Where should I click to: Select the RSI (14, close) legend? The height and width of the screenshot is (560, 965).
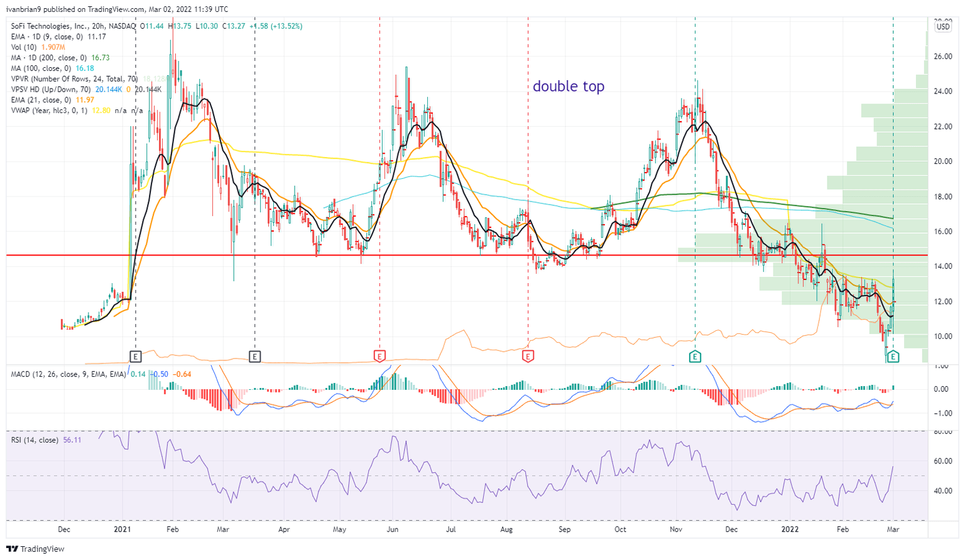click(x=35, y=440)
